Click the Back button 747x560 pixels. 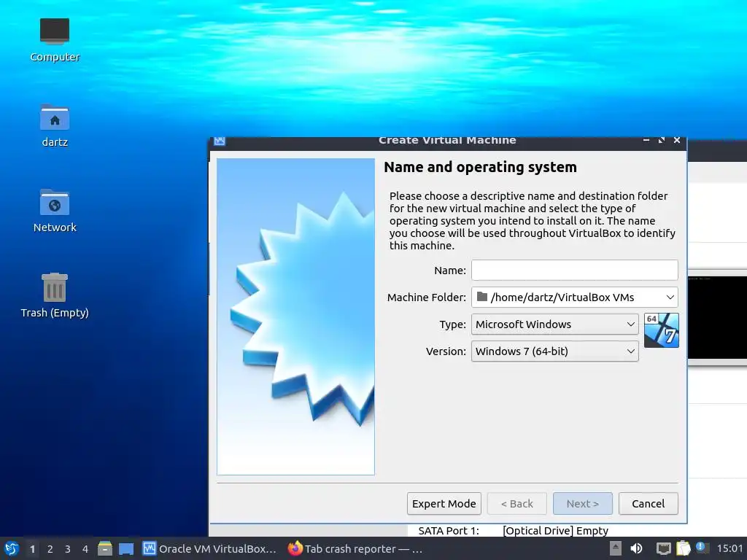pyautogui.click(x=517, y=504)
